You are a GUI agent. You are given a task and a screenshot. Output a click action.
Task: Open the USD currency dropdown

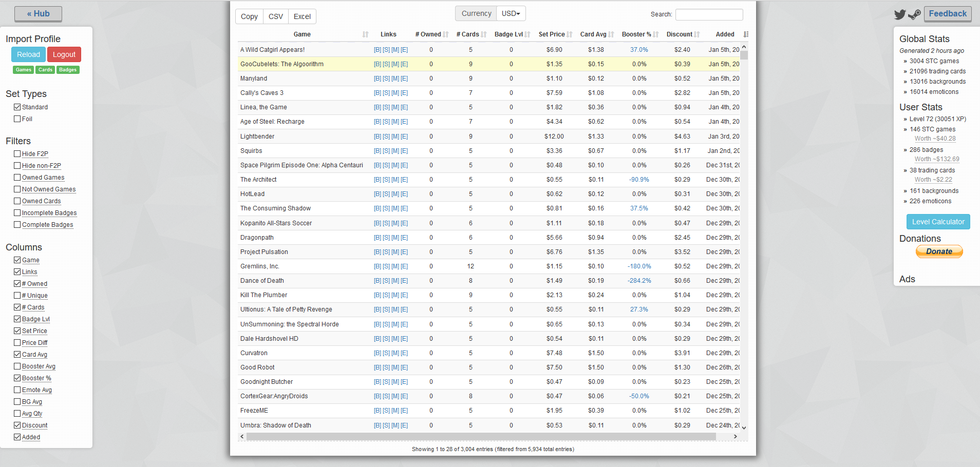pos(511,13)
